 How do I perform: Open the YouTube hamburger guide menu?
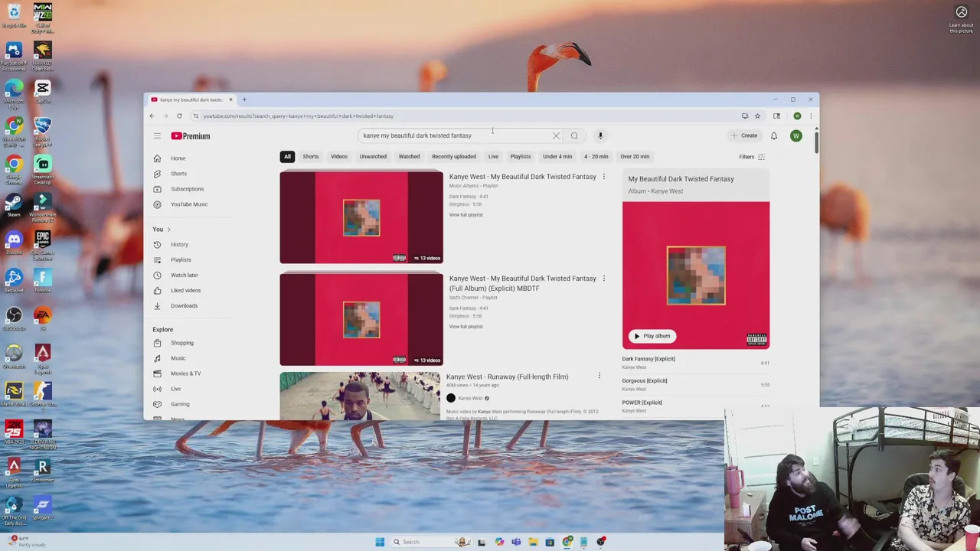click(157, 136)
